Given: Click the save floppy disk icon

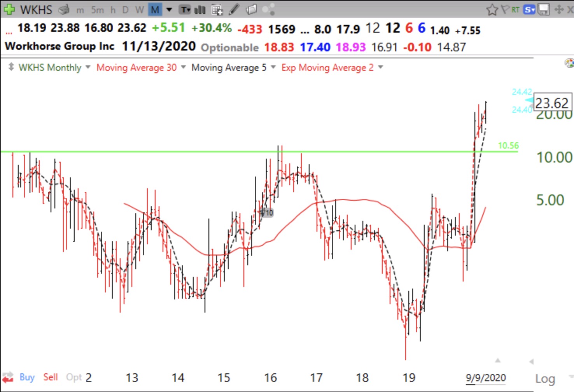Looking at the screenshot, I should click(544, 10).
